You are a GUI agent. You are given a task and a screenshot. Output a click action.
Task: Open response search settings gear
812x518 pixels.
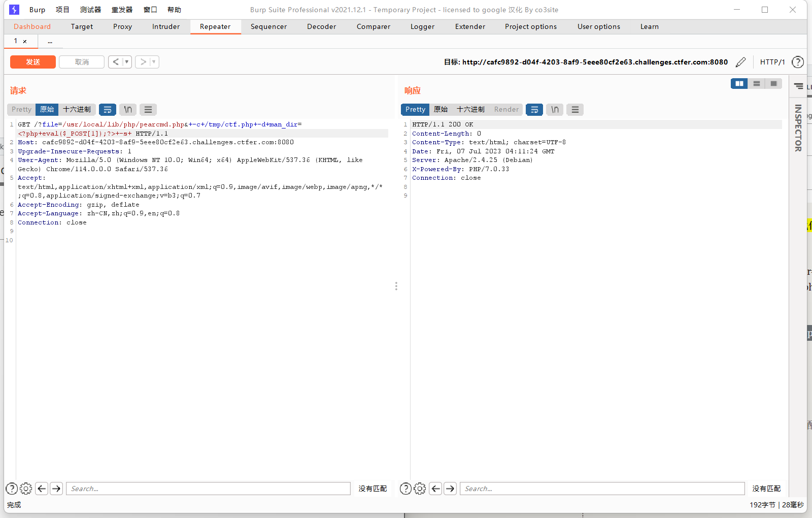point(420,489)
